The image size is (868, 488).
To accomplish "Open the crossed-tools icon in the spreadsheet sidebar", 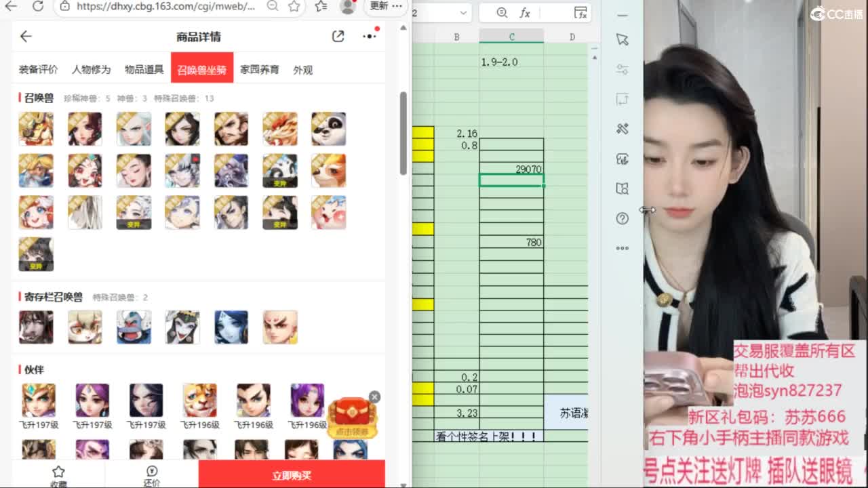I will [623, 129].
